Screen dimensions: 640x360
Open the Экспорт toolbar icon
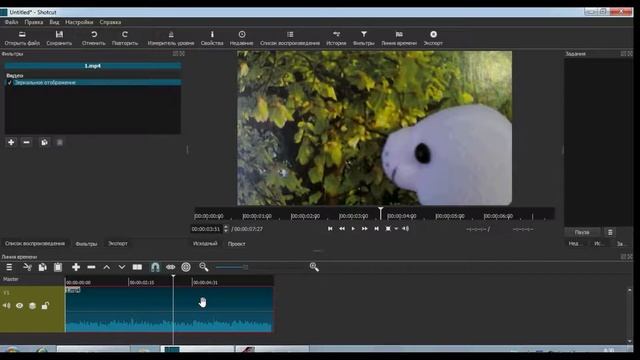tap(433, 38)
